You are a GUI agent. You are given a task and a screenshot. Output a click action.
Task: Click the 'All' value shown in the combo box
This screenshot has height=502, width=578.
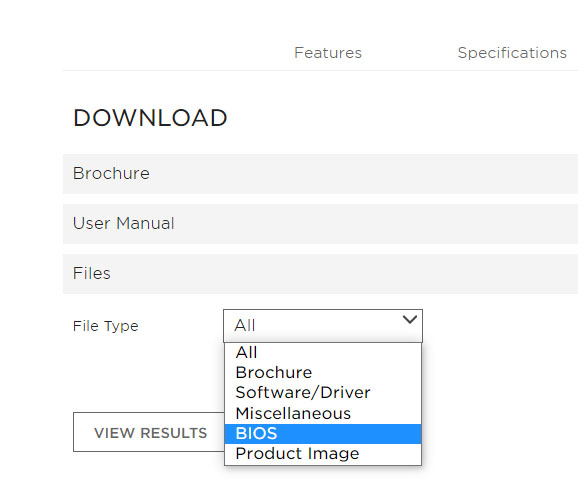click(x=245, y=326)
